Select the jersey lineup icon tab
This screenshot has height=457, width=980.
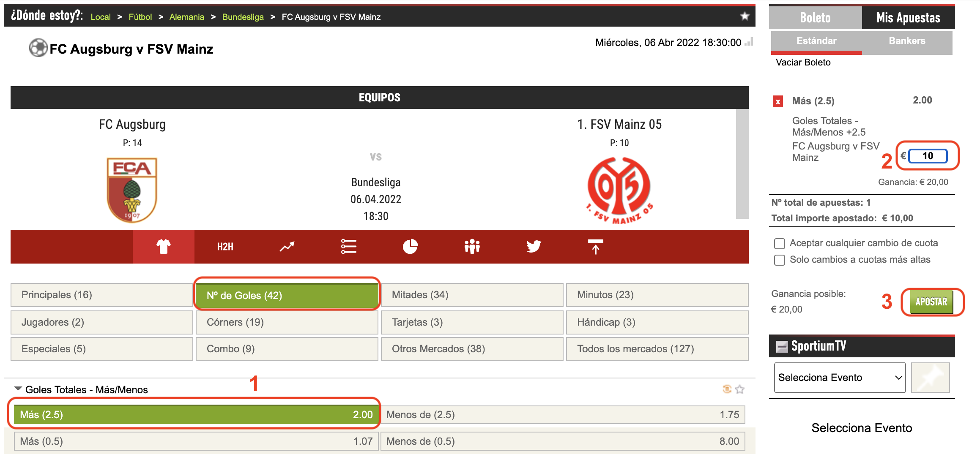164,247
